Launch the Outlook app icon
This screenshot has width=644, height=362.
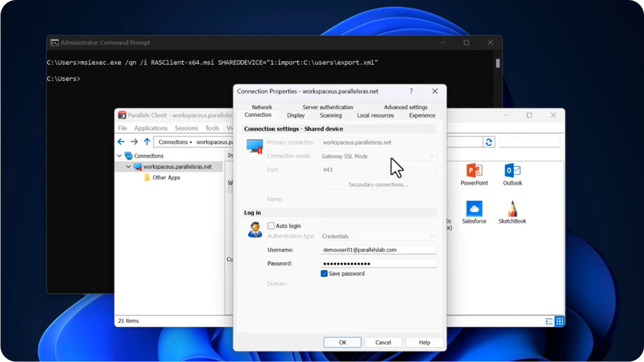[512, 171]
